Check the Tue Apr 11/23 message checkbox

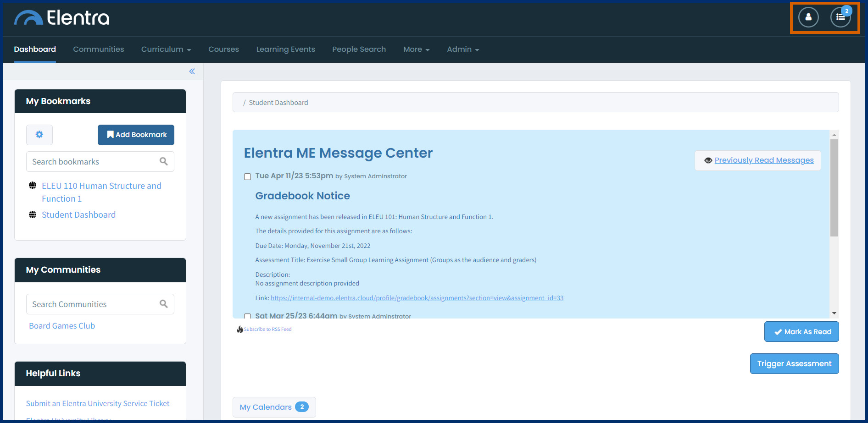(248, 177)
